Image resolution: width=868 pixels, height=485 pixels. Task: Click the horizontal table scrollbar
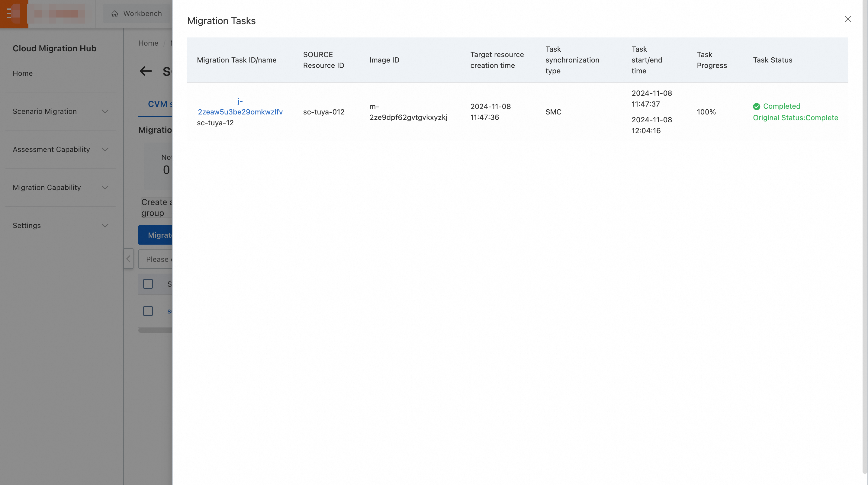tap(155, 330)
